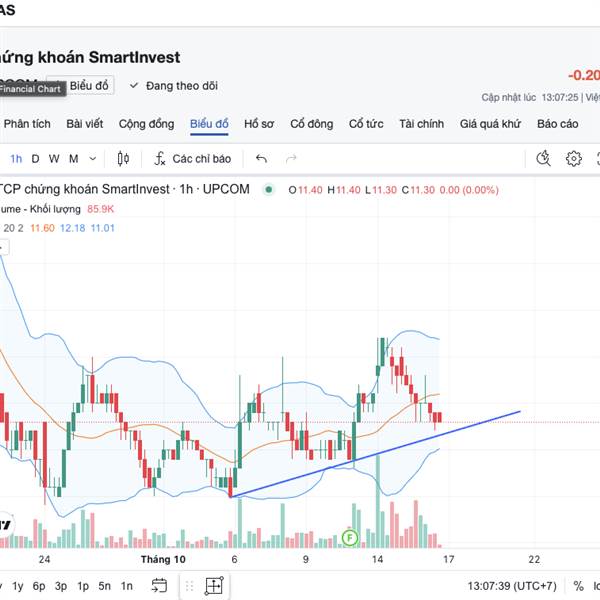
Task: Click the green F event marker
Action: (349, 538)
